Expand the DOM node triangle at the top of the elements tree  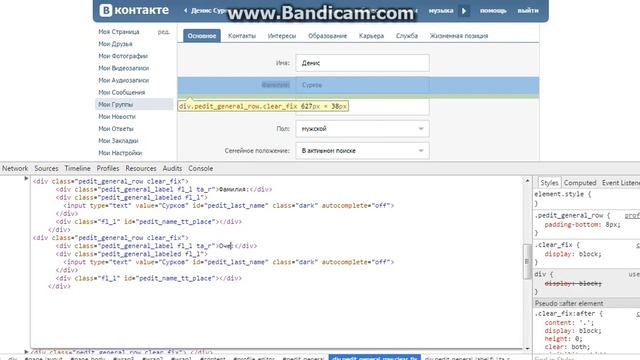[26, 178]
